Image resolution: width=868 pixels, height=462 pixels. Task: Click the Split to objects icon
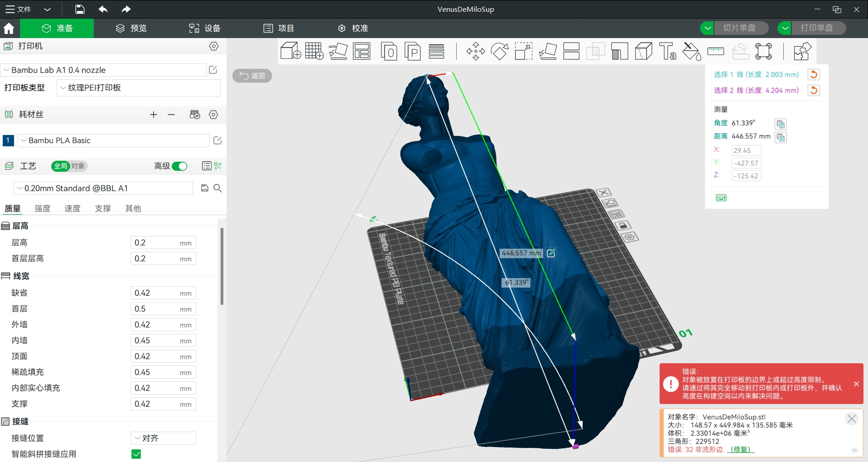(x=389, y=51)
